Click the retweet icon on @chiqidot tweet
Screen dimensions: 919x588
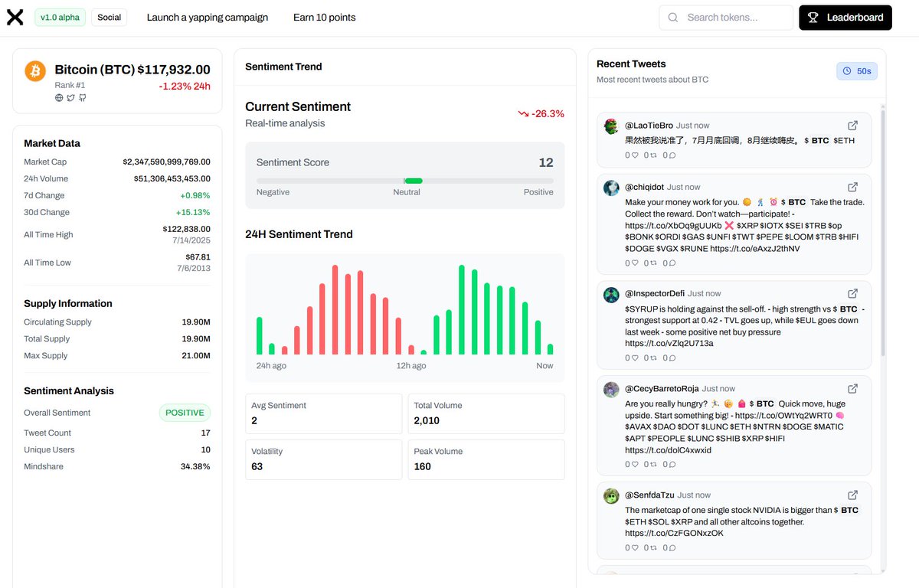pos(653,263)
